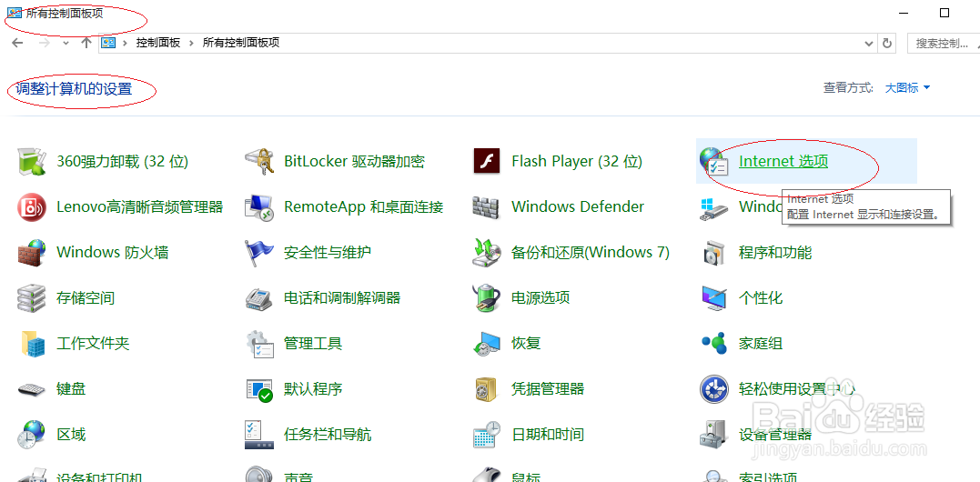Open the 电源选项 link text
Viewport: 980px width, 482px height.
click(541, 297)
